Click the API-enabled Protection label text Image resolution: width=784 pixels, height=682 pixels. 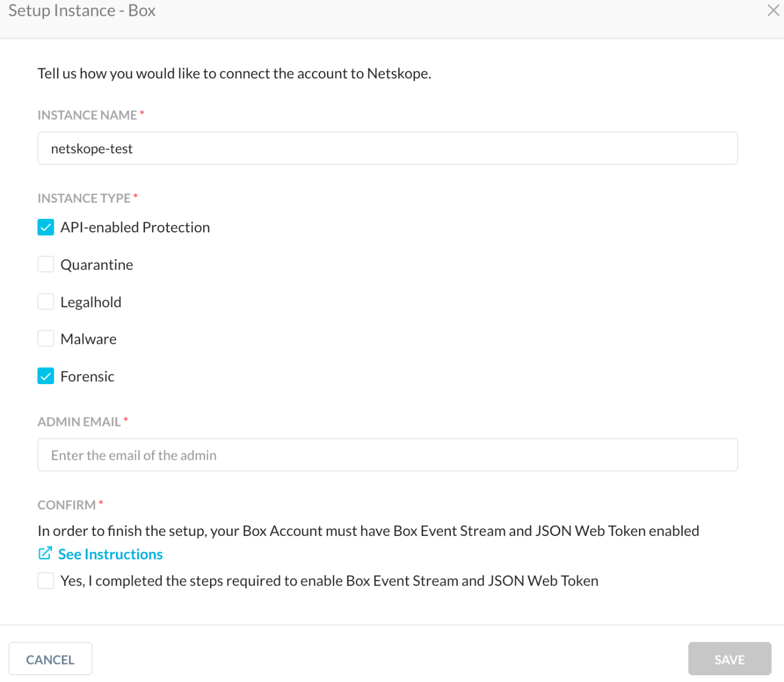[x=135, y=227]
